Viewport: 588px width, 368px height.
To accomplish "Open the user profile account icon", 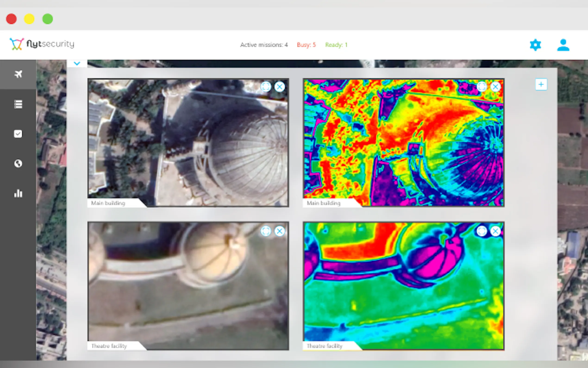I will [x=563, y=45].
